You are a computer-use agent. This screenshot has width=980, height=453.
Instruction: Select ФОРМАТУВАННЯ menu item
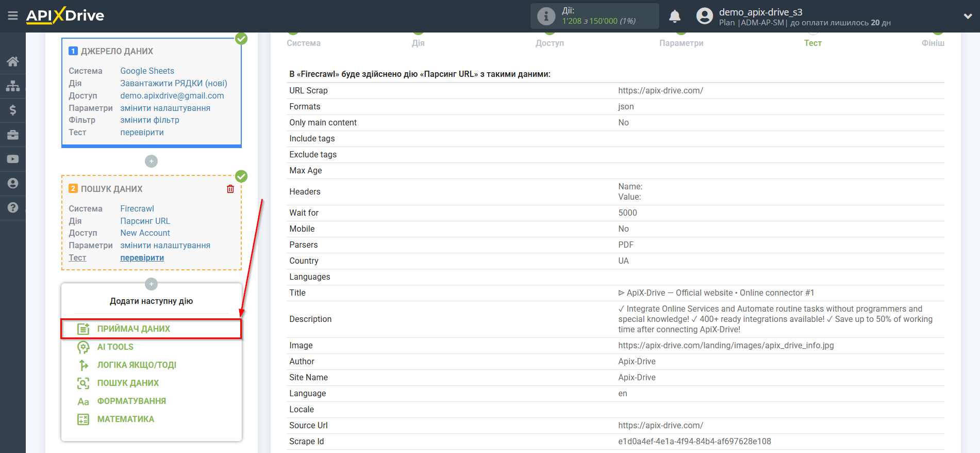point(131,401)
